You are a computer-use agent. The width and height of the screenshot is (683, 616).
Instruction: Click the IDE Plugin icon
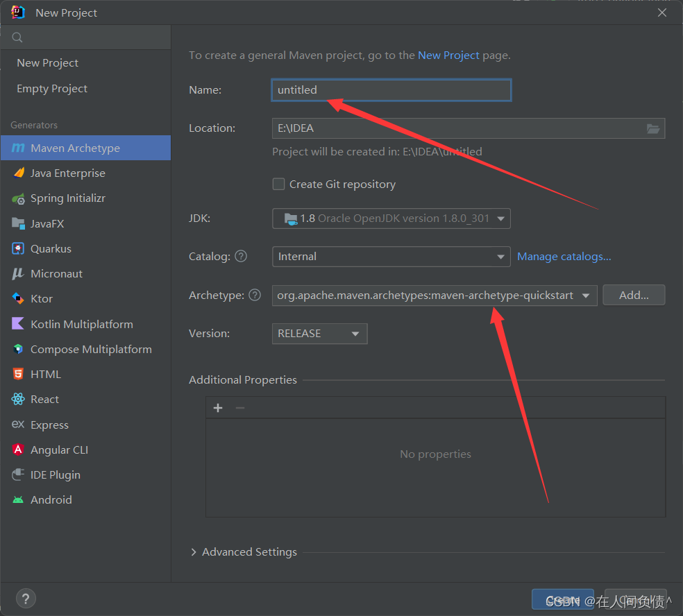point(18,474)
